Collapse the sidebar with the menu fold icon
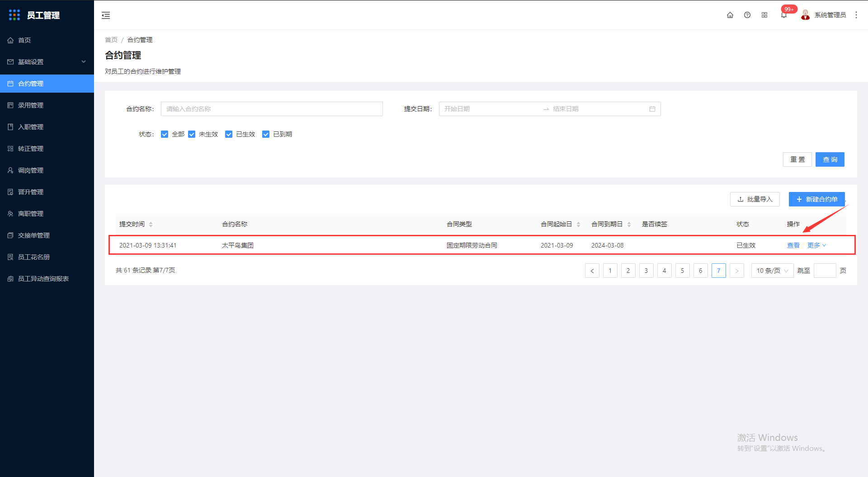The image size is (868, 477). coord(106,15)
